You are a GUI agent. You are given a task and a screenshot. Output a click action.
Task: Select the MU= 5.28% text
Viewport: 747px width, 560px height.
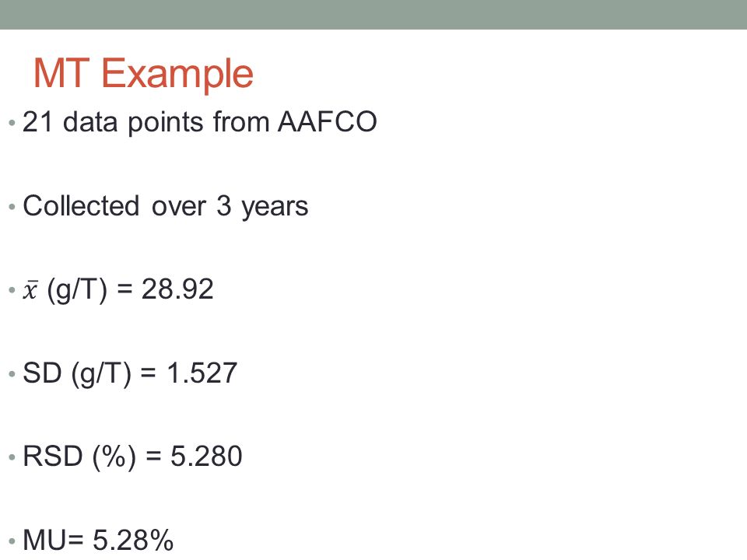click(x=98, y=540)
